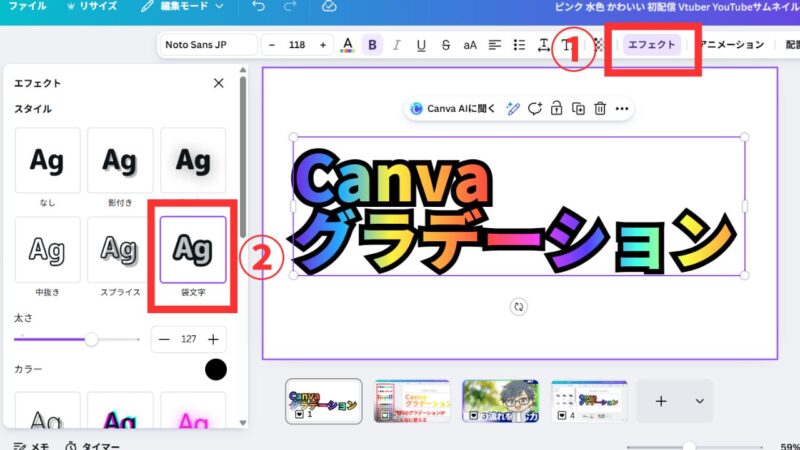Viewport: 800px width, 450px height.
Task: Ask Canva AI about selection
Action: [x=454, y=109]
